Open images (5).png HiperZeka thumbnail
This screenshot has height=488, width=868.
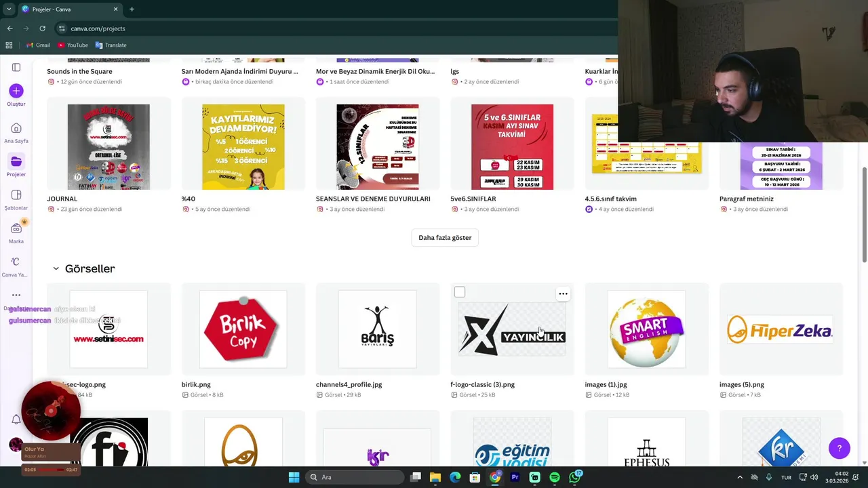coord(781,329)
